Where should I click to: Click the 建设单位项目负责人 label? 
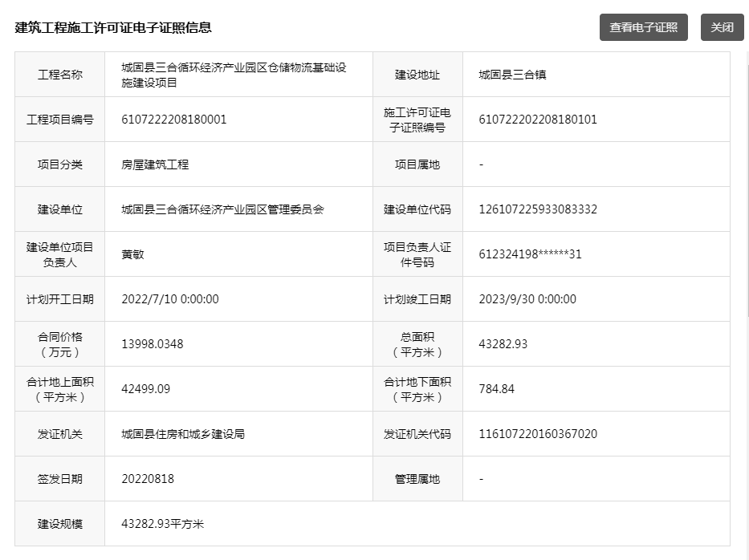coord(59,254)
